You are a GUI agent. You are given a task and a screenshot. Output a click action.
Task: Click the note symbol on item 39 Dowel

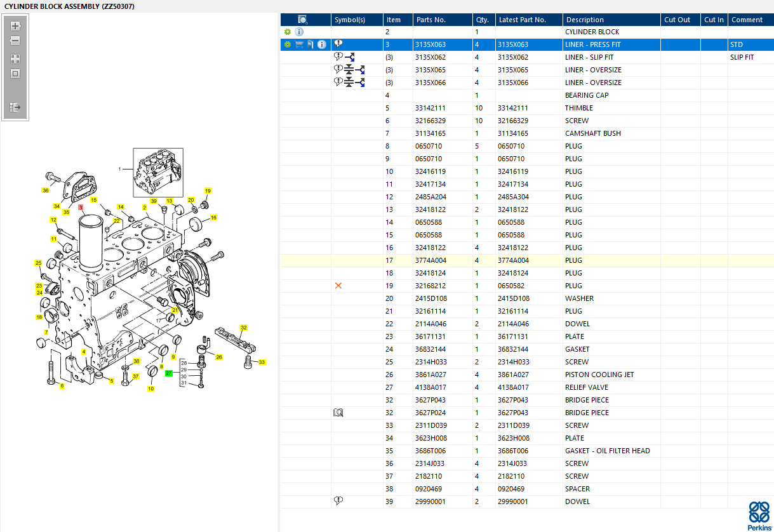pos(338,501)
